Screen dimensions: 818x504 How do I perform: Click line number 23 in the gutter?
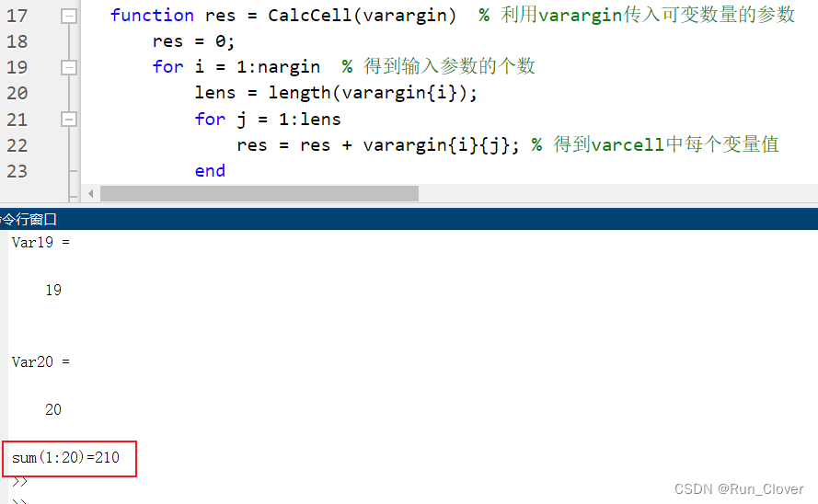[17, 171]
